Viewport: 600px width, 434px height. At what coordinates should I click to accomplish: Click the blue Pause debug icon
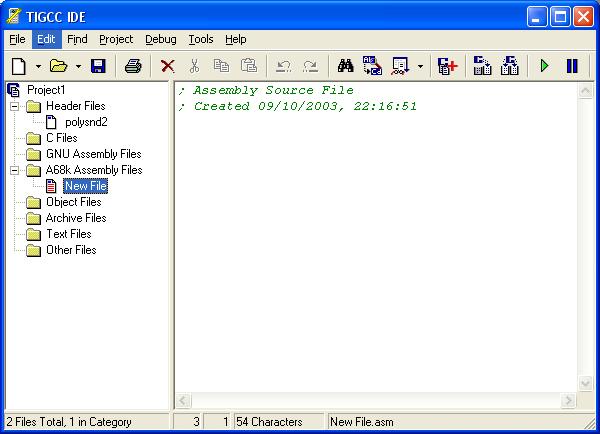tap(572, 66)
